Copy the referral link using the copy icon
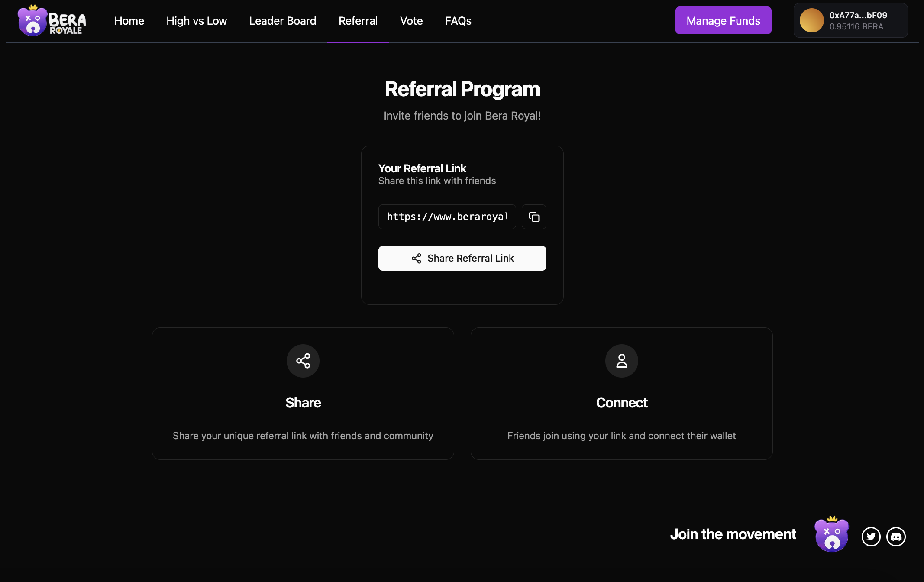924x582 pixels. pos(533,217)
